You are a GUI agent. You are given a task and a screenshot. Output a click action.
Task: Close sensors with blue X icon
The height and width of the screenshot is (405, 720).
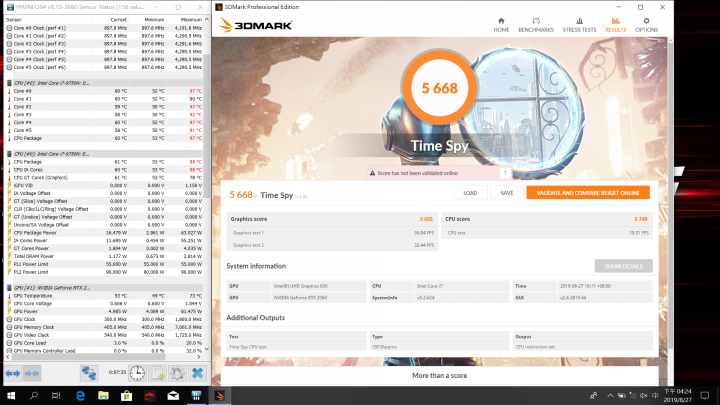pos(197,373)
